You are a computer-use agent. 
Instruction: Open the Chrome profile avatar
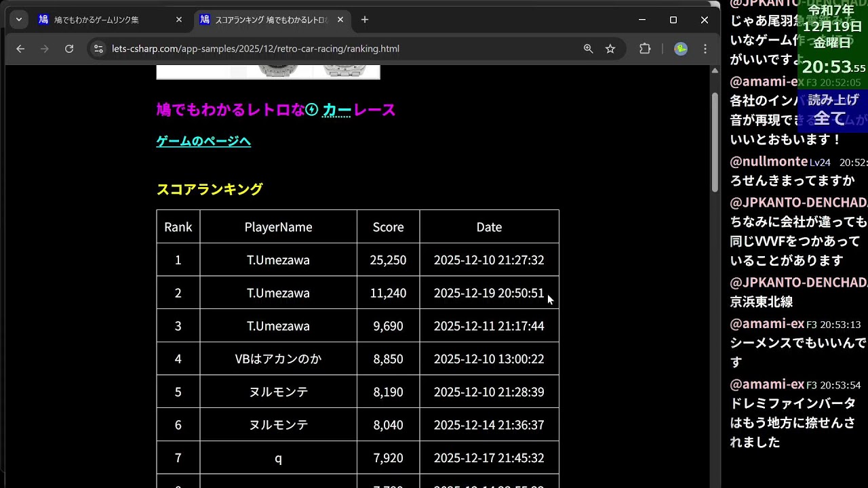coord(680,49)
